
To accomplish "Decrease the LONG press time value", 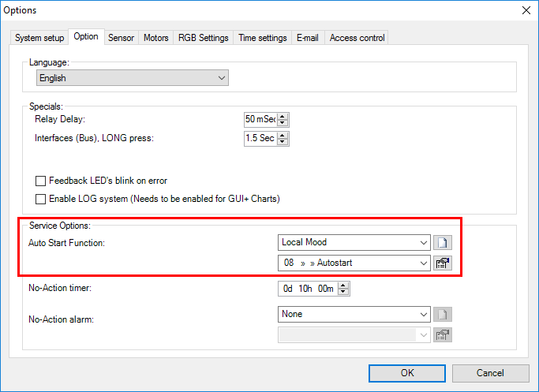I will click(x=283, y=143).
